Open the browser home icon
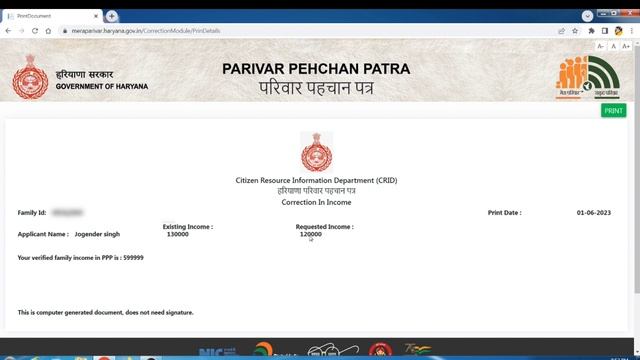 [x=48, y=31]
